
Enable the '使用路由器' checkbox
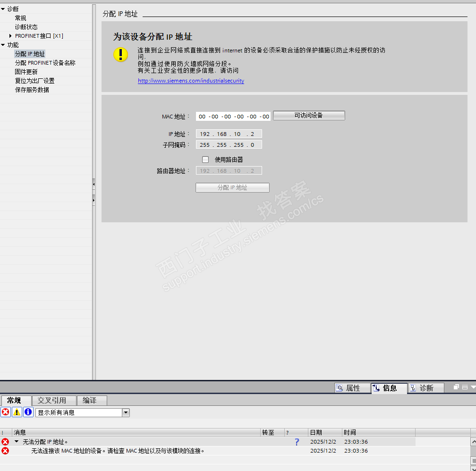(205, 160)
